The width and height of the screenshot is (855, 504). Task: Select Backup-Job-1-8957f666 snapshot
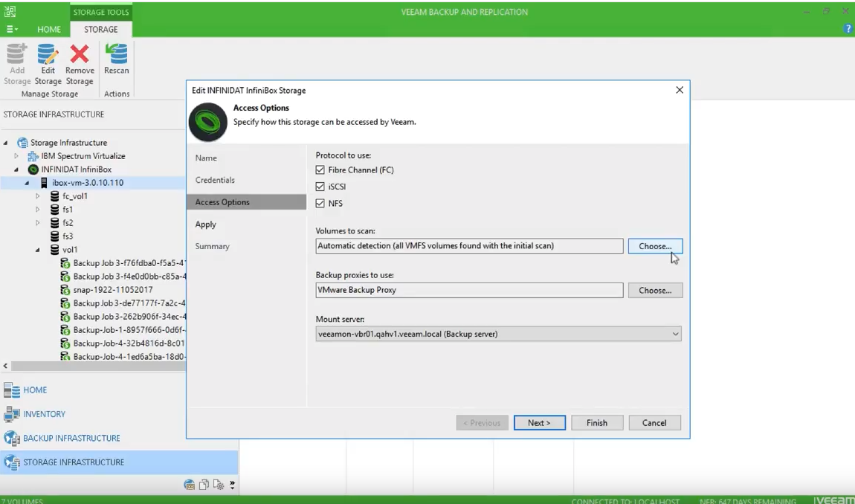(x=129, y=330)
